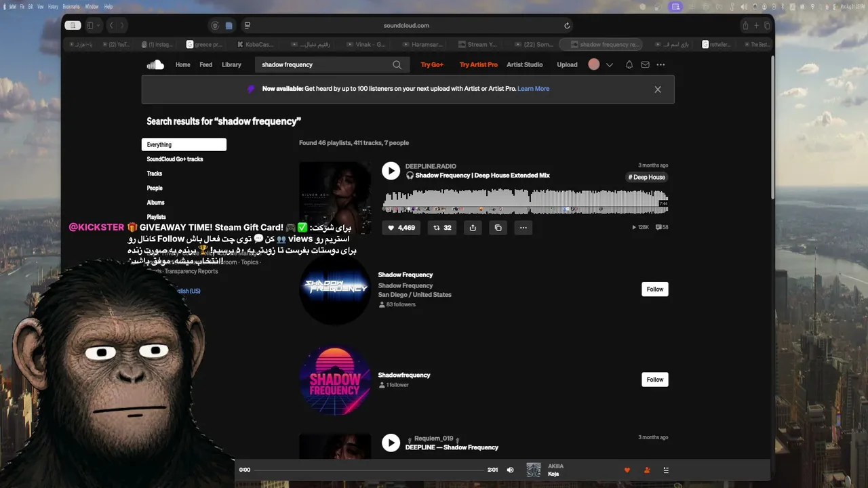Click the Try Artist Pro link
This screenshot has width=868, height=488.
479,65
